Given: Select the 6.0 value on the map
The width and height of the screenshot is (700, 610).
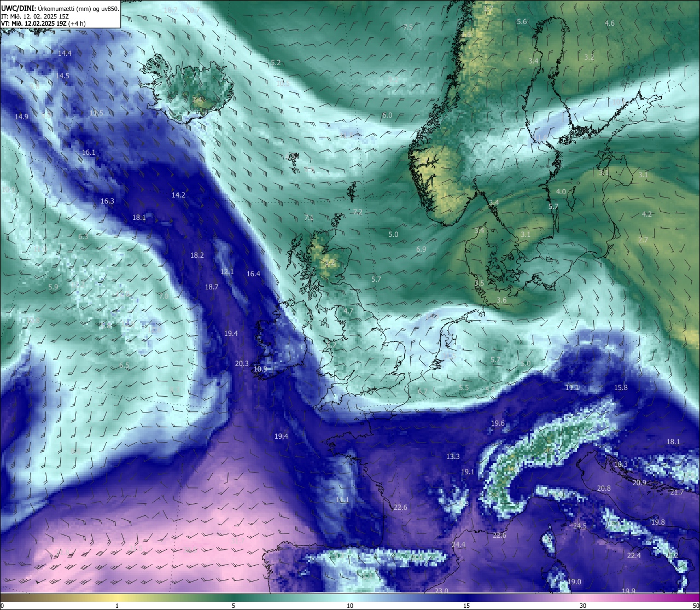Looking at the screenshot, I should 387,115.
